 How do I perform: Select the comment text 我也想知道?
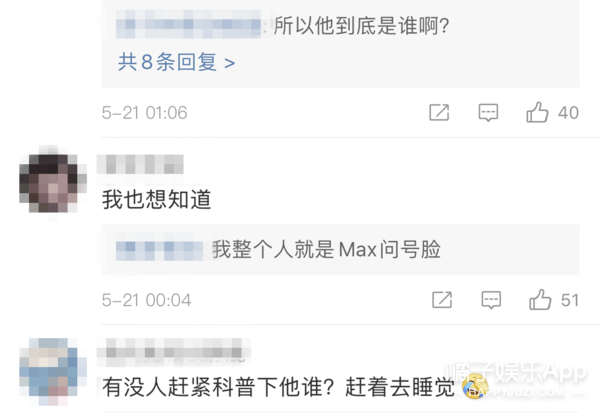[157, 200]
